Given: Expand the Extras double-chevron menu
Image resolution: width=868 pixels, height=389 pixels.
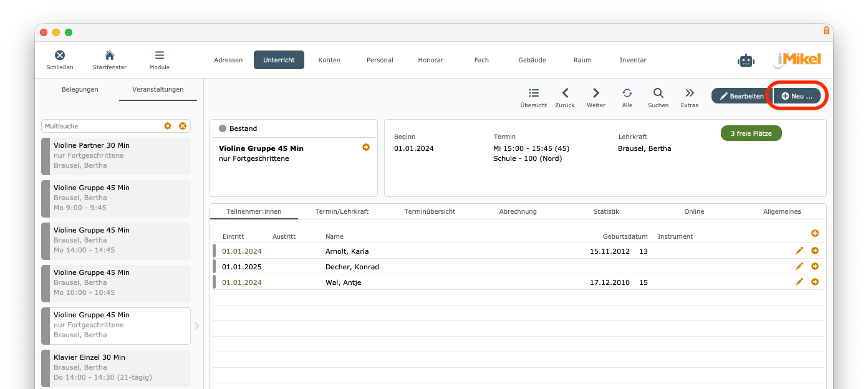Looking at the screenshot, I should 690,94.
